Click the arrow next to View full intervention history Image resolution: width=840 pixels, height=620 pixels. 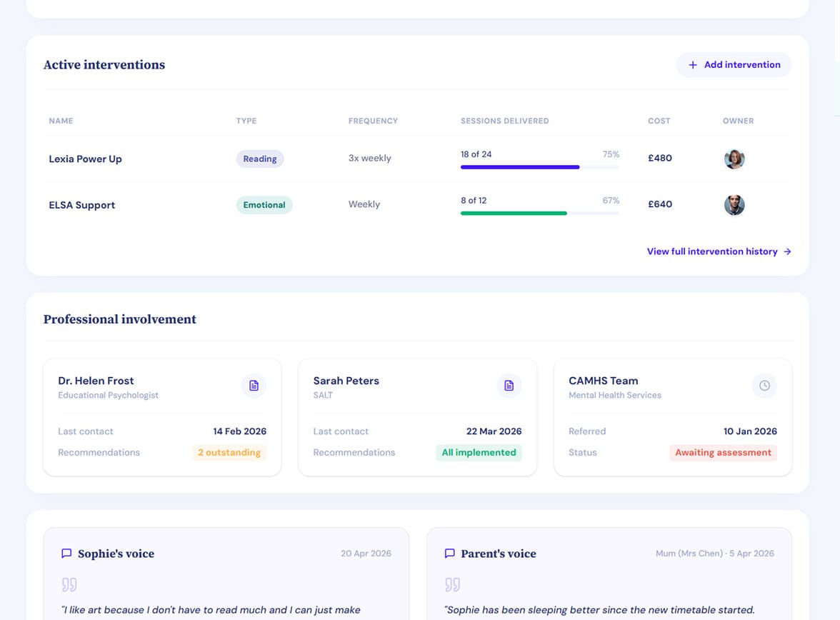pos(787,251)
